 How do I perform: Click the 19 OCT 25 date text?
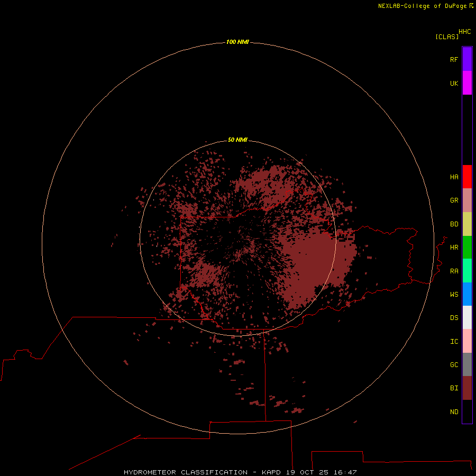click(x=307, y=472)
